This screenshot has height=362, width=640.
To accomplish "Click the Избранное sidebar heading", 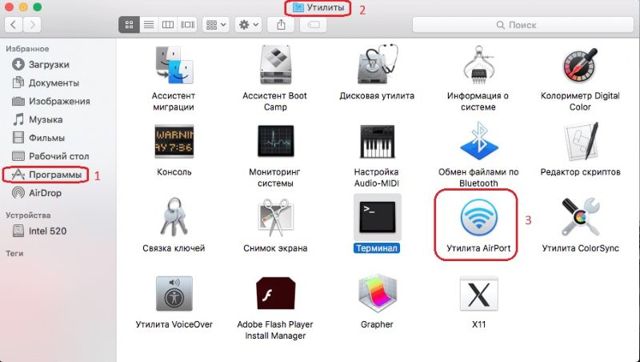I will tap(27, 49).
